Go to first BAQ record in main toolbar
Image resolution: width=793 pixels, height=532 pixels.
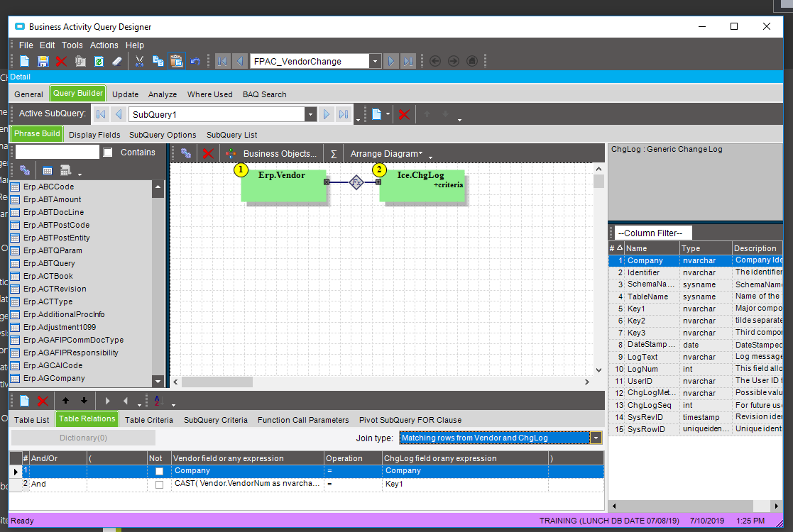point(222,61)
